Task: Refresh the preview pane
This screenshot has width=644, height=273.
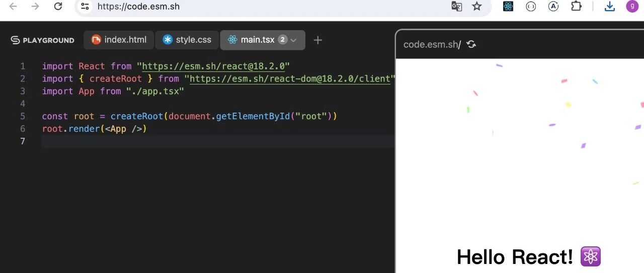Action: (471, 44)
